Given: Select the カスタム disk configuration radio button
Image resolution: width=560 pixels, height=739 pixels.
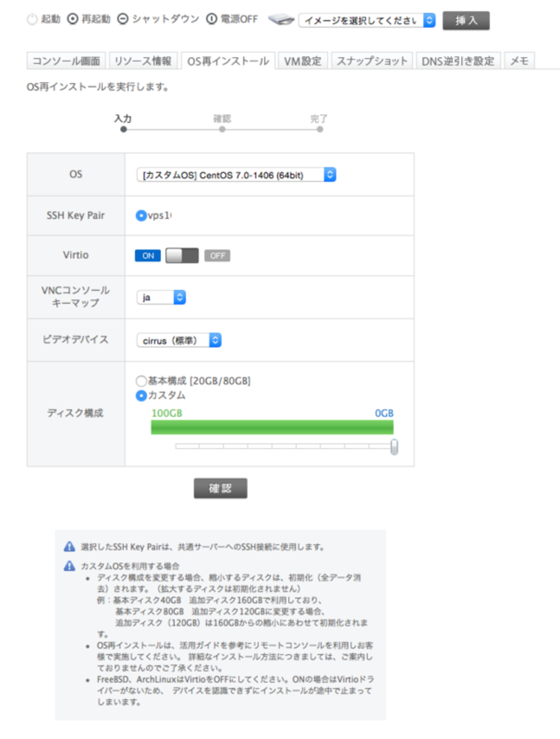Looking at the screenshot, I should (x=141, y=395).
